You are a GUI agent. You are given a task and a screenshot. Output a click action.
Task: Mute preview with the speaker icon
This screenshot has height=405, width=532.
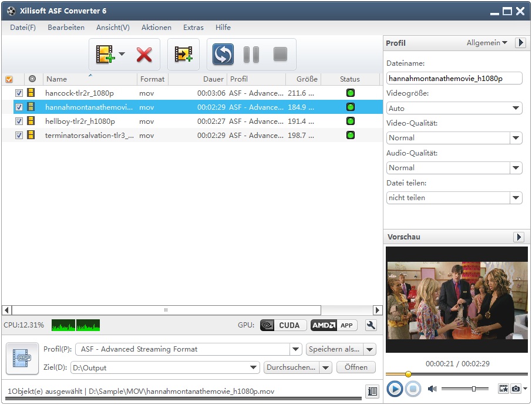point(432,389)
